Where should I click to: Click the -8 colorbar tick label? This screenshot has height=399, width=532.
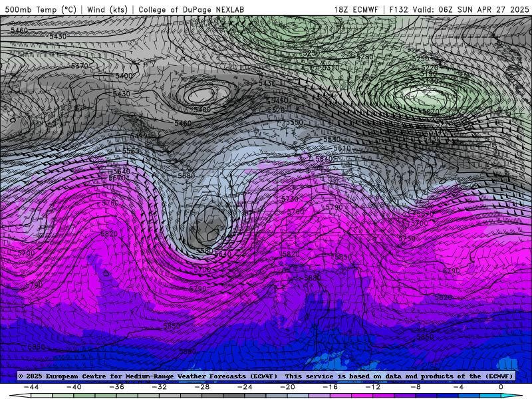[x=416, y=387]
